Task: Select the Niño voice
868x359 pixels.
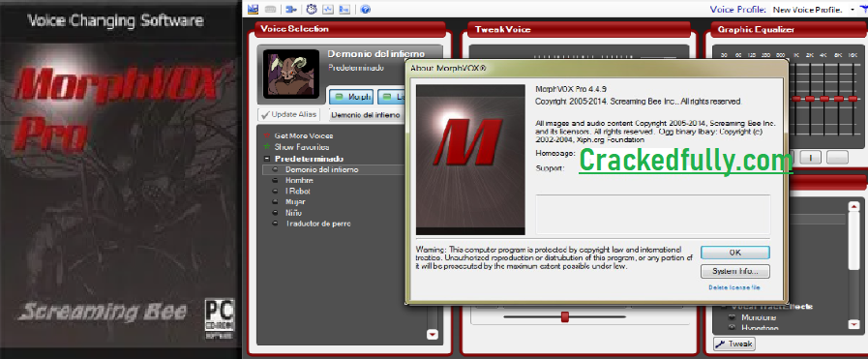Action: (x=293, y=213)
